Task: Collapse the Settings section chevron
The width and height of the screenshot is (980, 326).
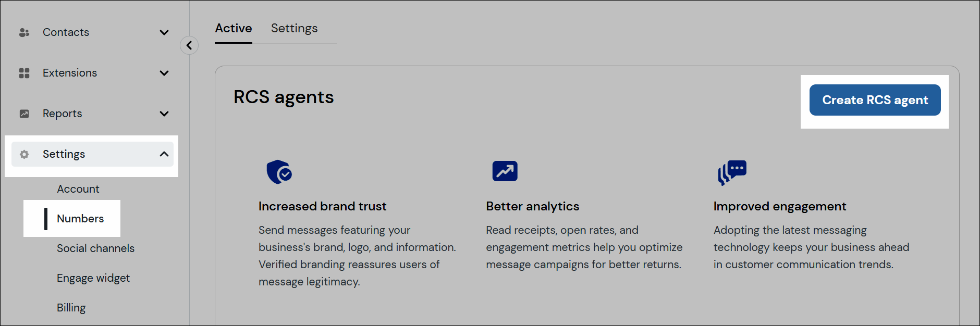Action: click(164, 154)
